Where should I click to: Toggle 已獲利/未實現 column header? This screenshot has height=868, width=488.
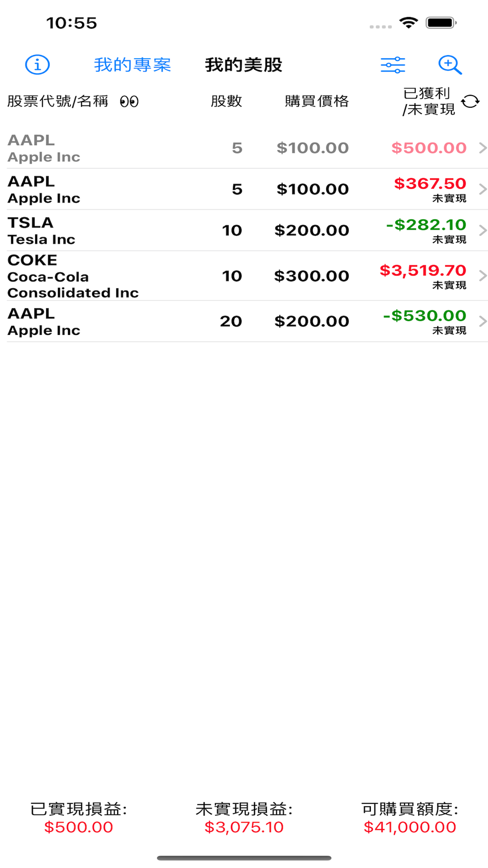tap(428, 101)
